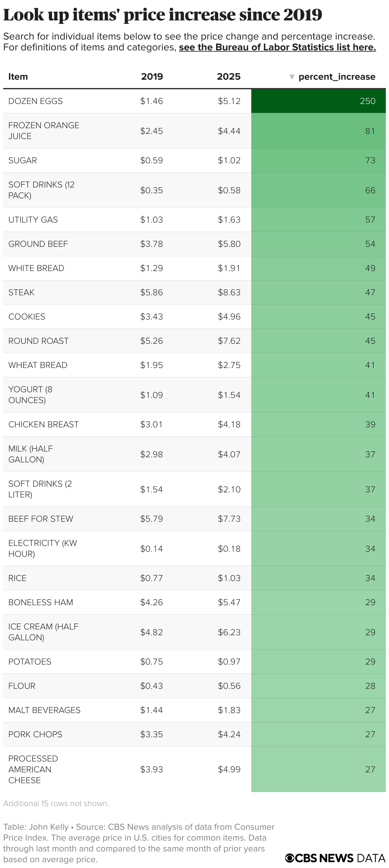
Task: Select the ELECTRICITY (KW HOUR) item
Action: tap(43, 548)
